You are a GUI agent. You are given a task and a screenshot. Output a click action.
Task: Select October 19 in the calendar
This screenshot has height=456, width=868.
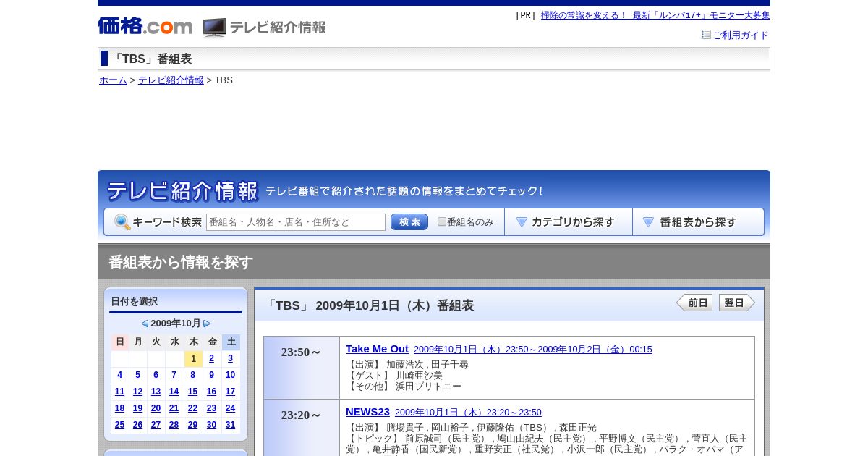(138, 408)
